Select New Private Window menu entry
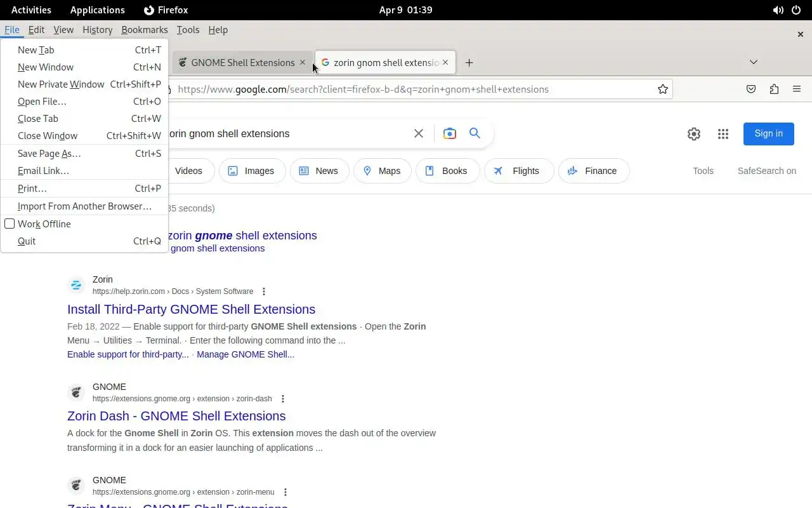The image size is (812, 508). [x=84, y=84]
